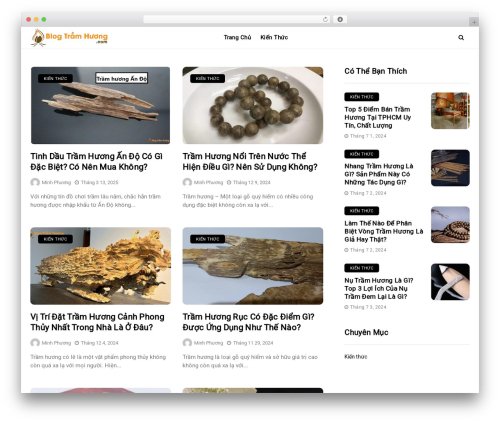Open sidebar post Nhang Trầm Hương Là Gì
500x423 pixels.
click(379, 174)
